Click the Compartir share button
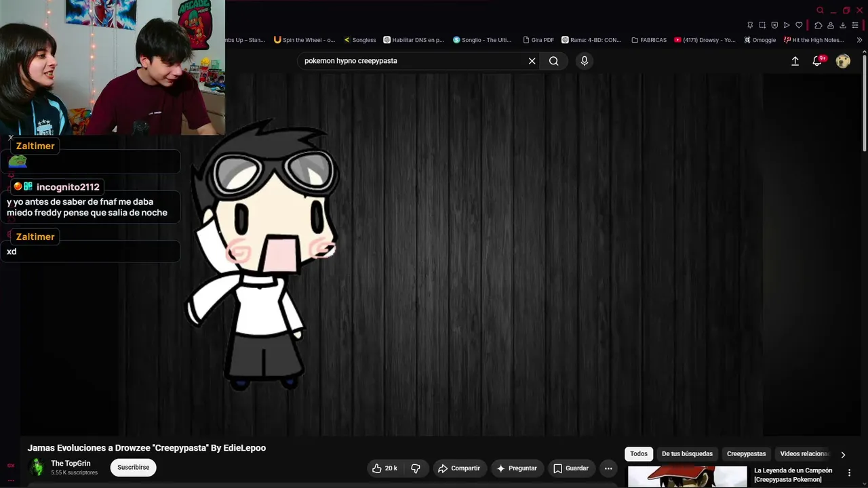The image size is (868, 488). (459, 468)
